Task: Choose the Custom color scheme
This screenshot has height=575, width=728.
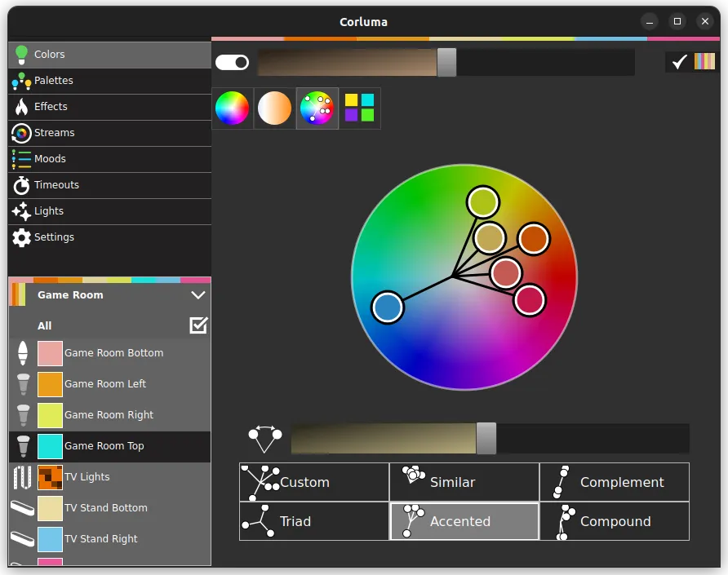Action: click(x=314, y=482)
